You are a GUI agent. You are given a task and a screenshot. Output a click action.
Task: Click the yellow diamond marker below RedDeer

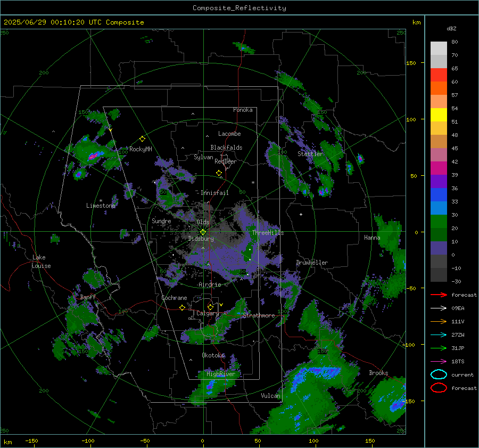[x=219, y=173]
